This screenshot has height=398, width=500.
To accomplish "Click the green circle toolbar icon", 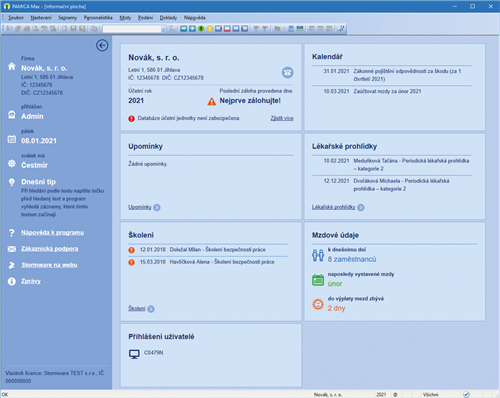I will coord(201,29).
